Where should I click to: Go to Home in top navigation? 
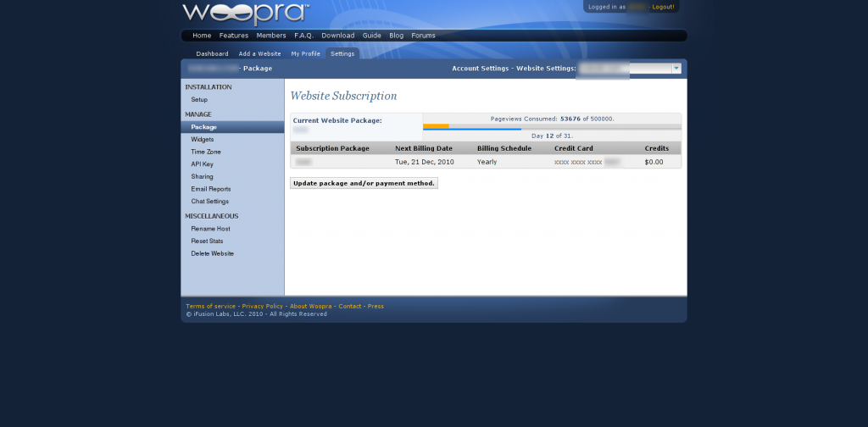(202, 36)
